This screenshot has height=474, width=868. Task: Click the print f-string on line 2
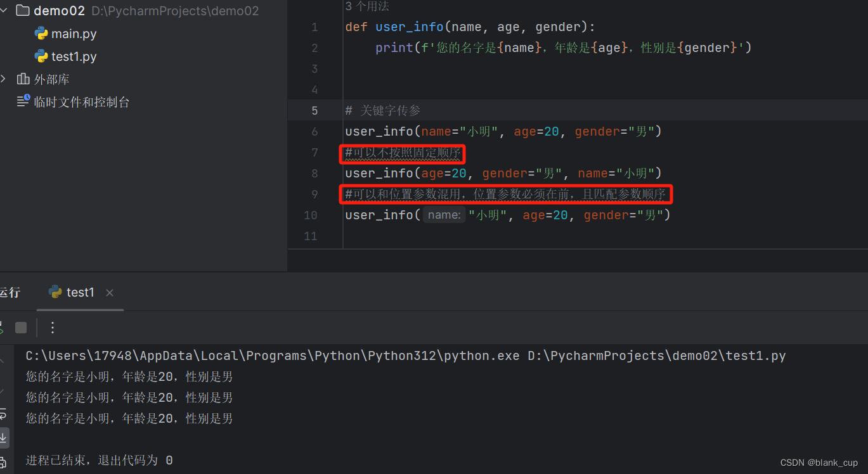click(x=564, y=48)
